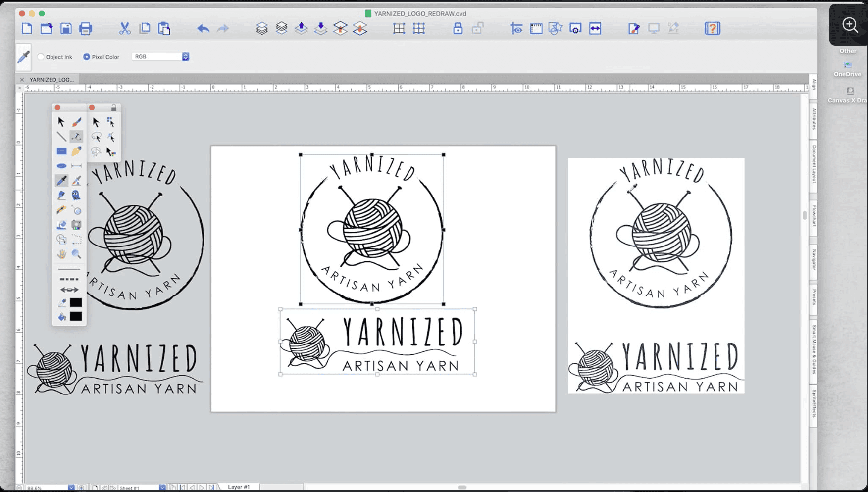Open the Attributes docked panel tab
868x492 pixels.
tap(814, 119)
